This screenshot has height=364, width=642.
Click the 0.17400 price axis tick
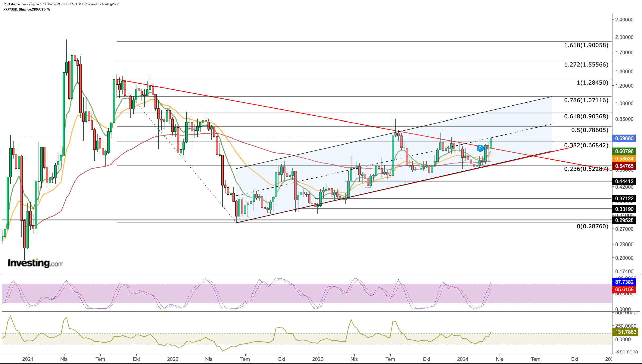click(x=624, y=271)
